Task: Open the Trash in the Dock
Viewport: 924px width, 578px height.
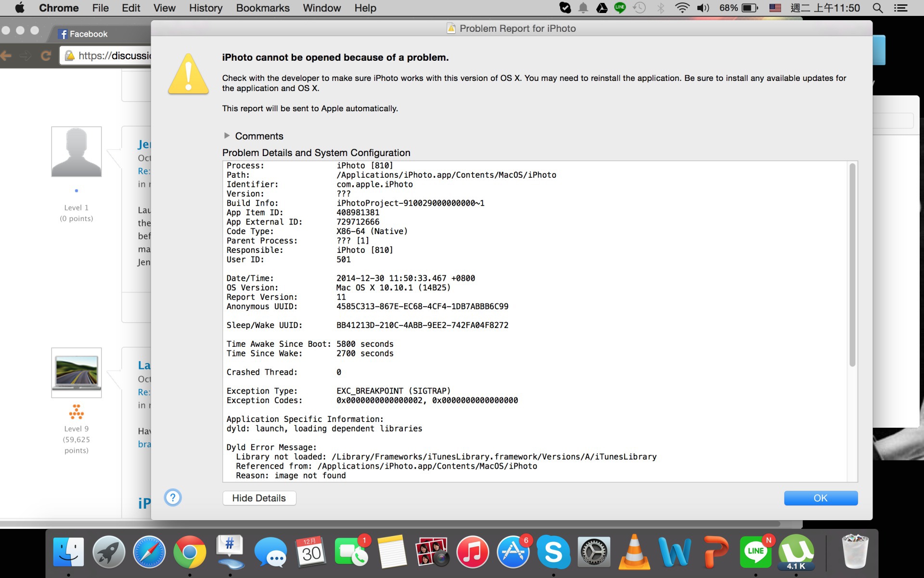Action: 855,552
